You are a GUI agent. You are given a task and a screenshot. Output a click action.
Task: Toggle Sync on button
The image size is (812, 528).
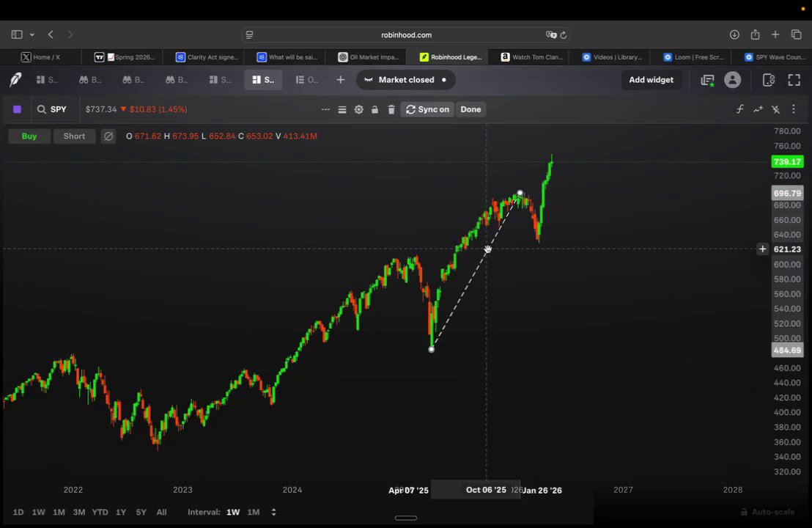click(x=427, y=109)
